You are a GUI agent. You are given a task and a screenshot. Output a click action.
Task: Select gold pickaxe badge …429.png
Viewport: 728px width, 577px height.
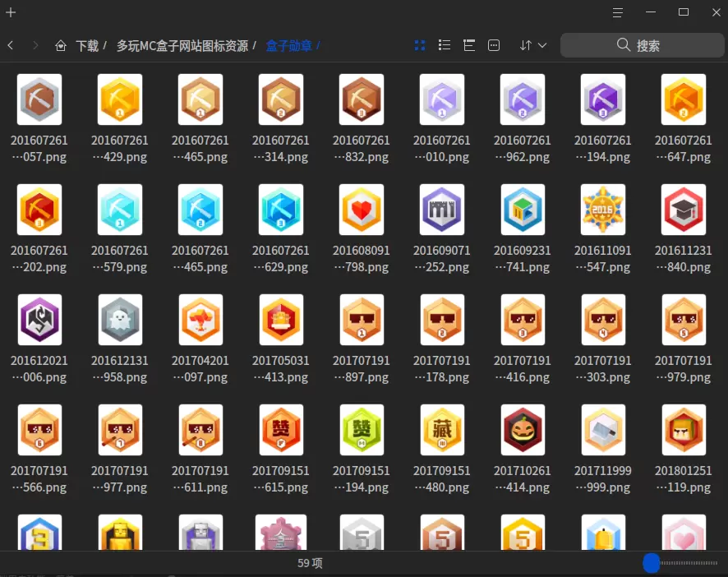(x=120, y=99)
